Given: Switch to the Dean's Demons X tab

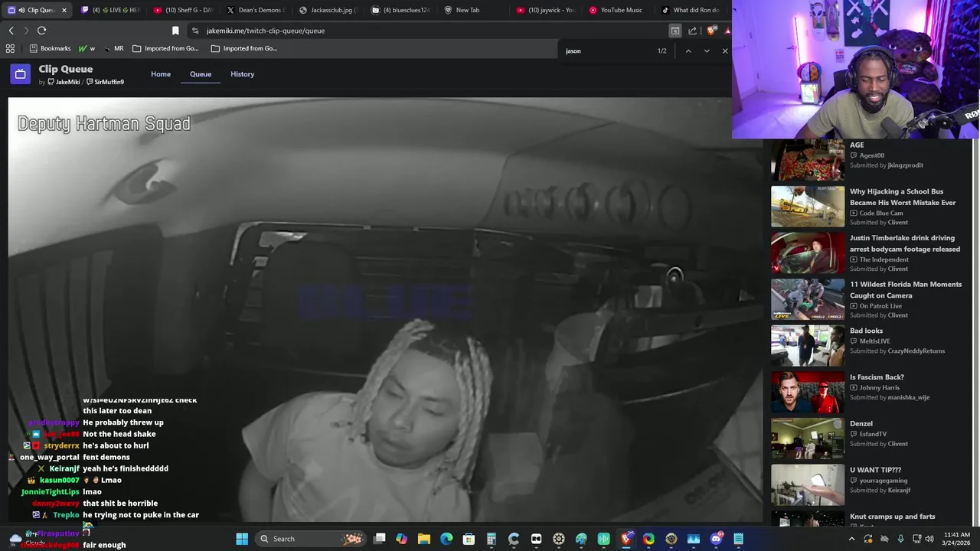Looking at the screenshot, I should (x=256, y=10).
